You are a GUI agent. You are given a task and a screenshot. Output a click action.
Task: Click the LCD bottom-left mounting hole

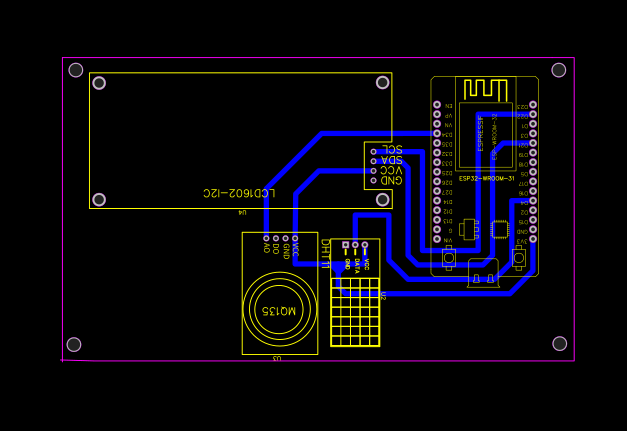99,200
